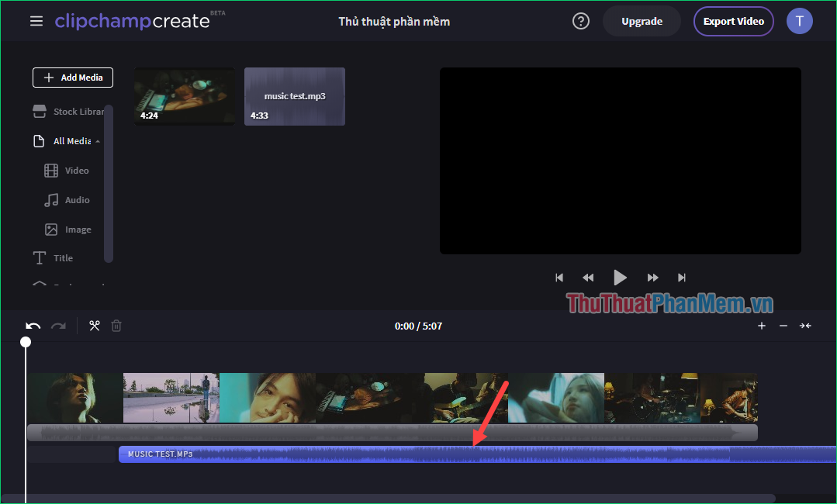Screen dimensions: 837x504
Task: Click the fit-timeline-to-view icon
Action: 804,326
